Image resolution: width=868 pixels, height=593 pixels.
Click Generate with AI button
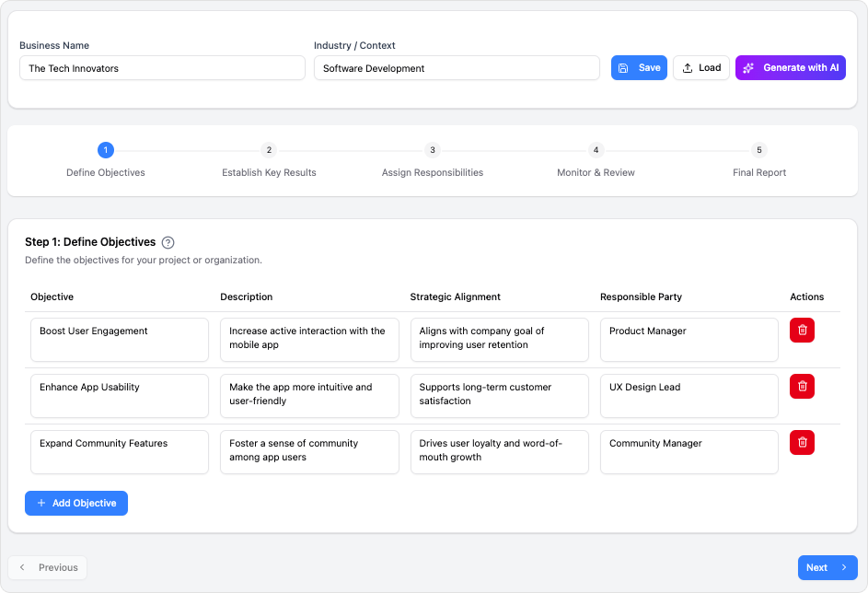(x=790, y=67)
